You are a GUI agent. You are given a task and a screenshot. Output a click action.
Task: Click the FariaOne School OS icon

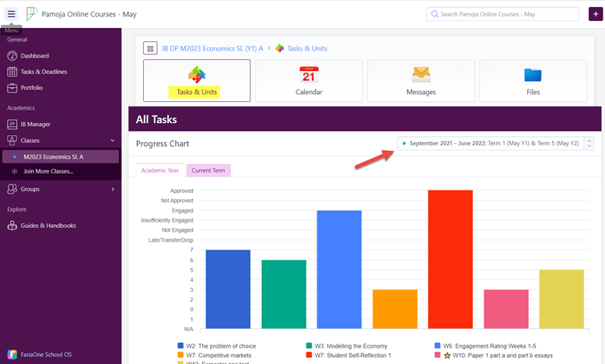tap(12, 355)
